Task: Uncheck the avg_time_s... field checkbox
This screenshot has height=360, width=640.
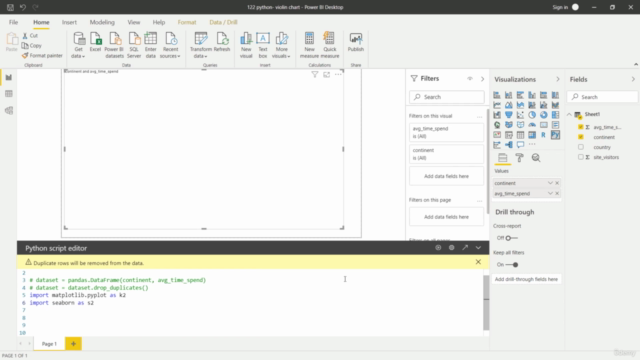Action: [580, 127]
